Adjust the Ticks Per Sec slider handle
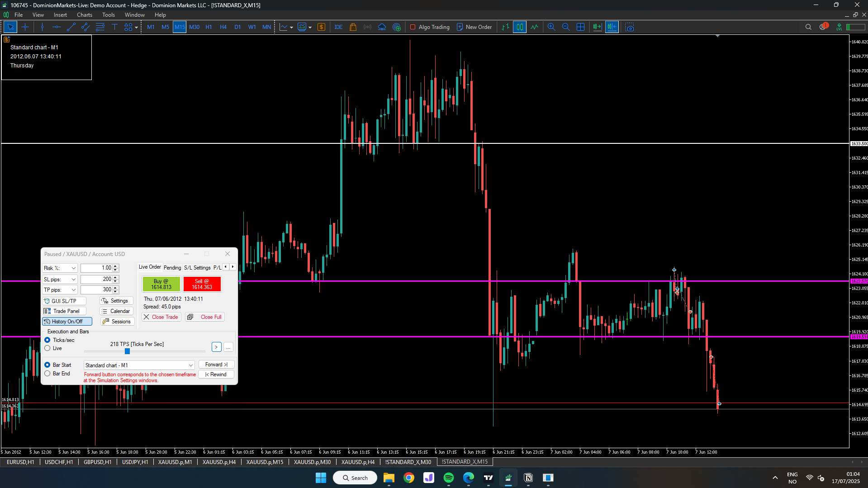868x488 pixels. (x=127, y=351)
